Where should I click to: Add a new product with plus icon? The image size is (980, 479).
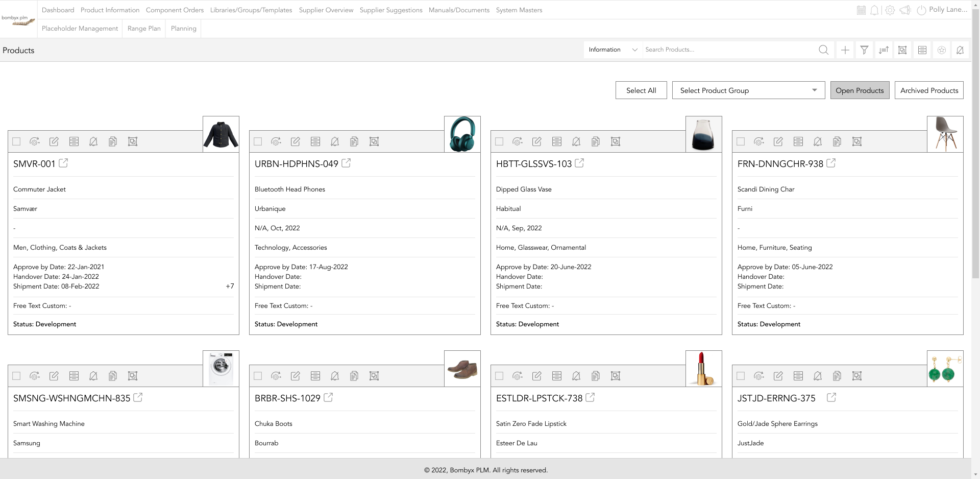(845, 50)
